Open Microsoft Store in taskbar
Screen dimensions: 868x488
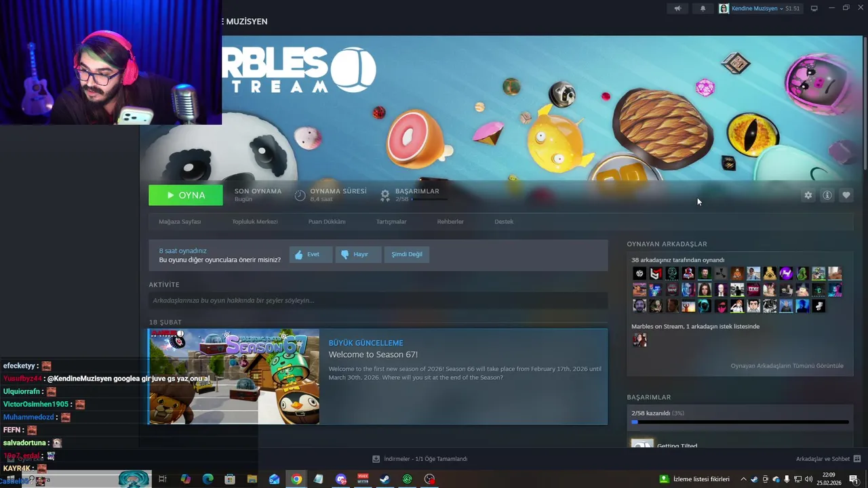(230, 479)
